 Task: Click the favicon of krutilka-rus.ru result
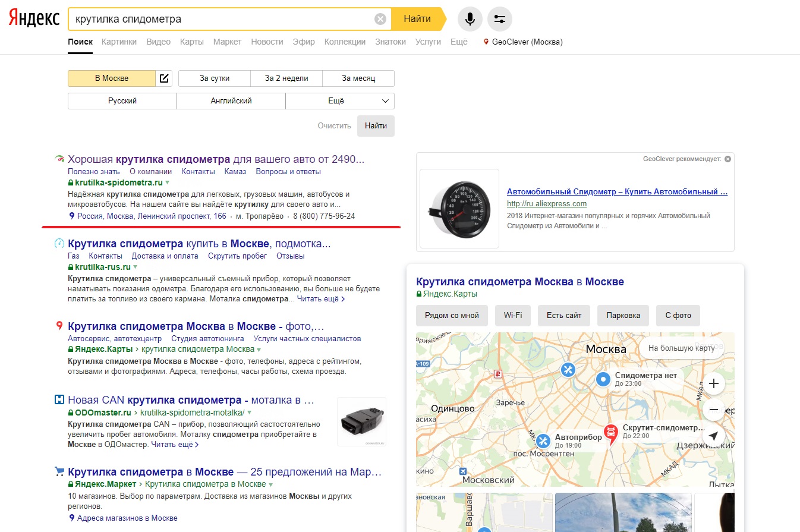pyautogui.click(x=59, y=244)
